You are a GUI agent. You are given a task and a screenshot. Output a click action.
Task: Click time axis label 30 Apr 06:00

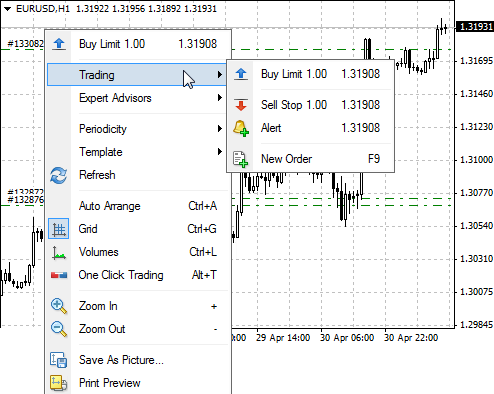(x=347, y=338)
